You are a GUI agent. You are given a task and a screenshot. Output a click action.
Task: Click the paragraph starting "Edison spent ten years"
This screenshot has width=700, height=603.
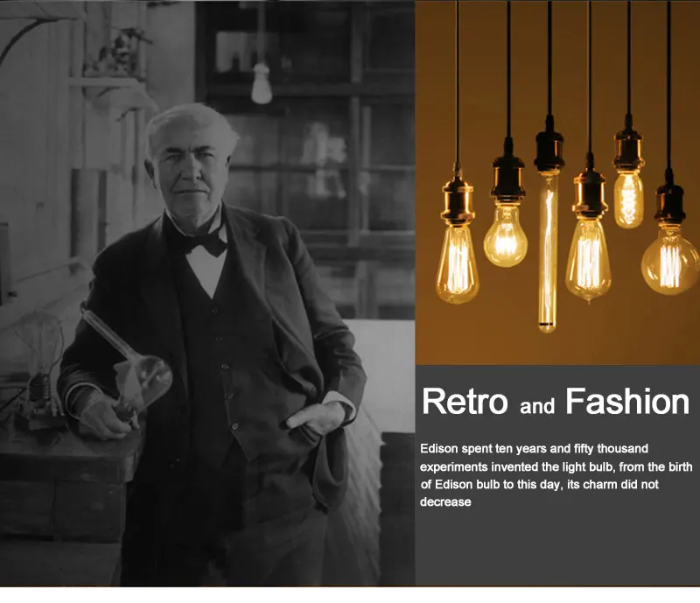[x=556, y=475]
